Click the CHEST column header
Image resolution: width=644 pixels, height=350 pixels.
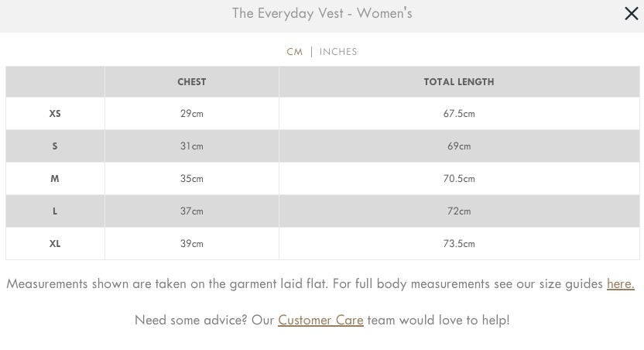pos(192,81)
